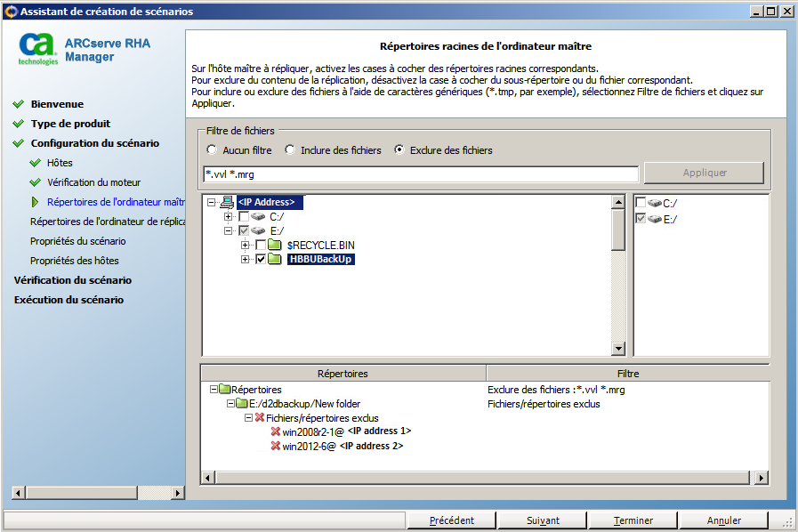Image resolution: width=798 pixels, height=532 pixels.
Task: Click the 'Suivant' button
Action: coord(543,520)
